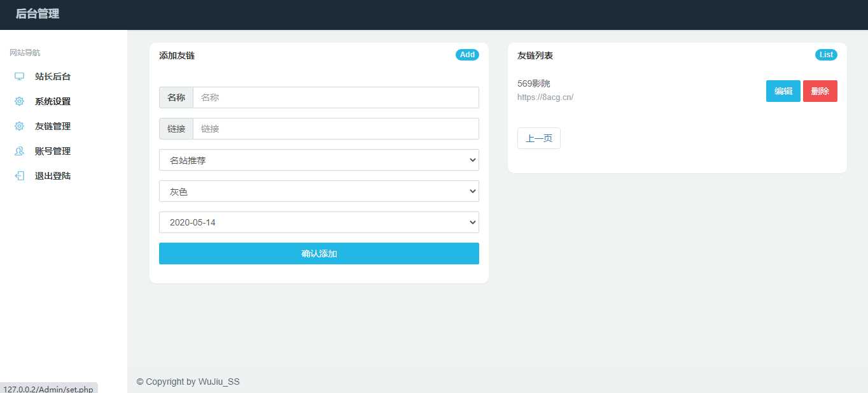Click the List badge on 友链列表 panel
This screenshot has height=393, width=868.
point(826,55)
